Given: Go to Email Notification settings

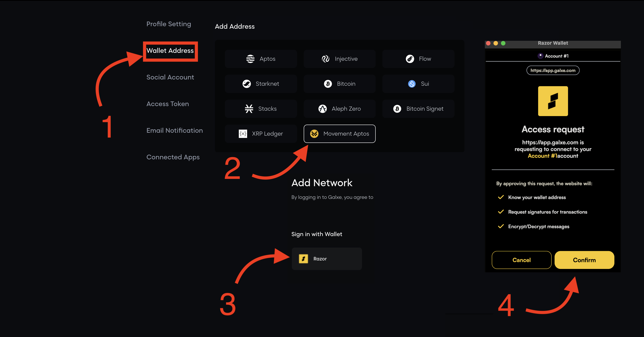Looking at the screenshot, I should click(175, 130).
